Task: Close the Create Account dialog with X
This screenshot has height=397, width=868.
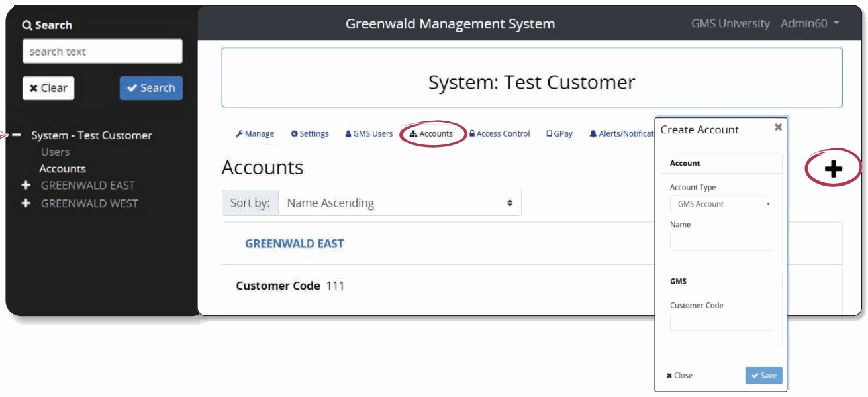Action: pos(778,127)
